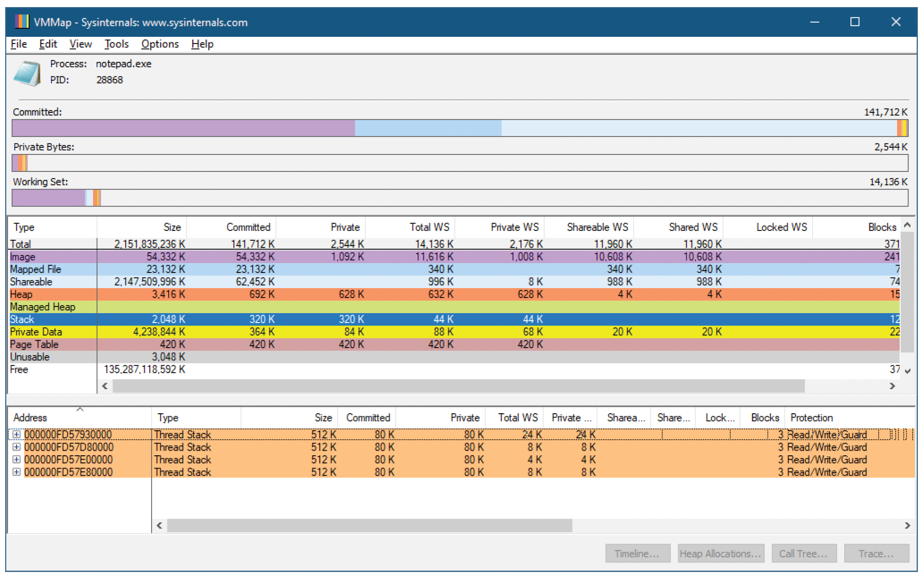Open the Help menu
924x580 pixels.
(x=203, y=44)
